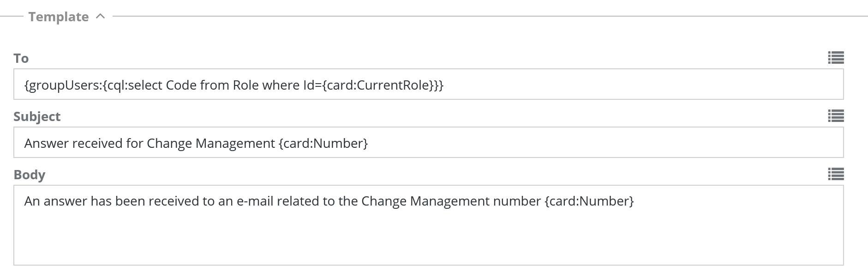Click the Subject field label

pos(37,117)
